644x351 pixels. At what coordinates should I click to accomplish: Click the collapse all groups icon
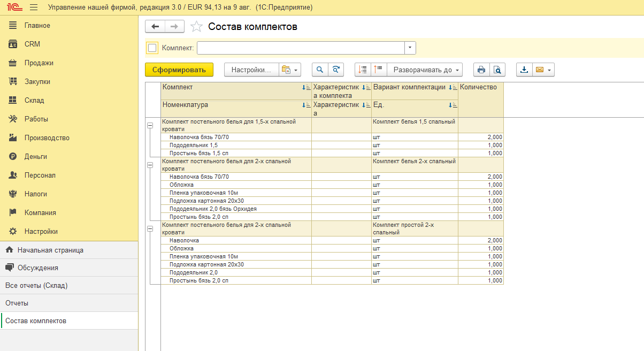point(379,70)
